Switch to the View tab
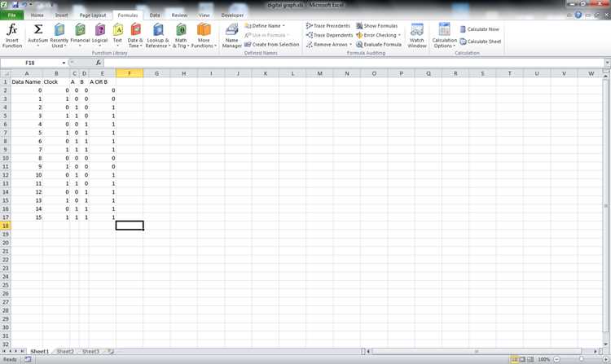Screen dimensions: 611x364 pos(204,15)
